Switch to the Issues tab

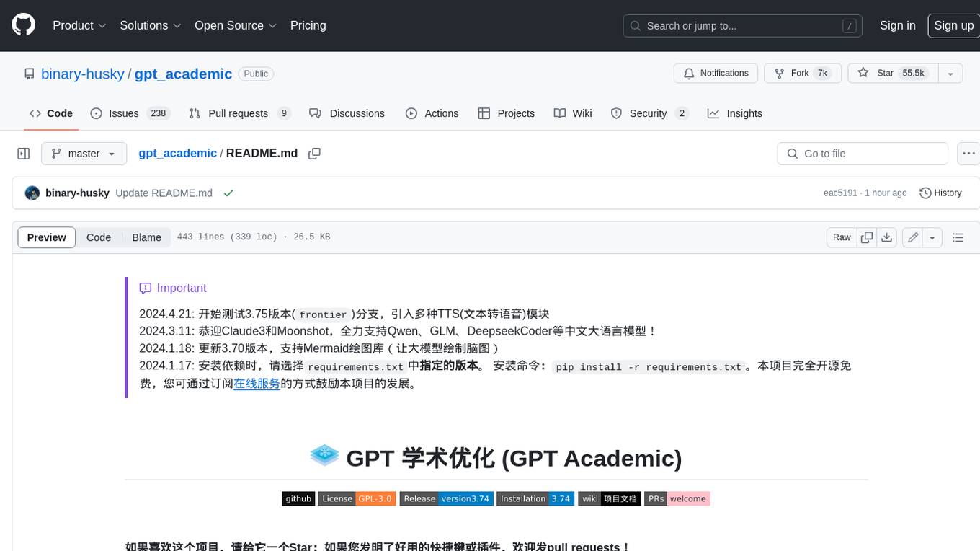click(x=130, y=113)
